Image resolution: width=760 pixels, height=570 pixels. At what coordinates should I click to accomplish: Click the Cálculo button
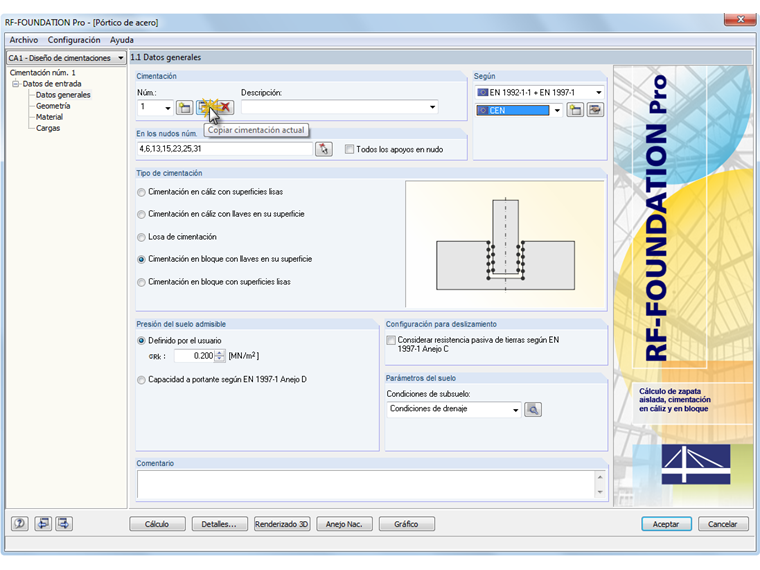tap(157, 524)
